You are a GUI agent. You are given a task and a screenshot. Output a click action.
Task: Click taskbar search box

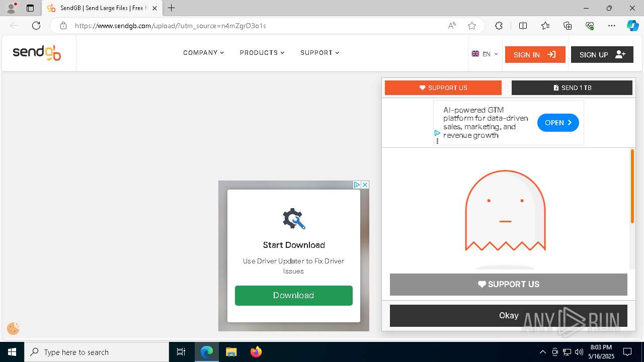tap(97, 352)
